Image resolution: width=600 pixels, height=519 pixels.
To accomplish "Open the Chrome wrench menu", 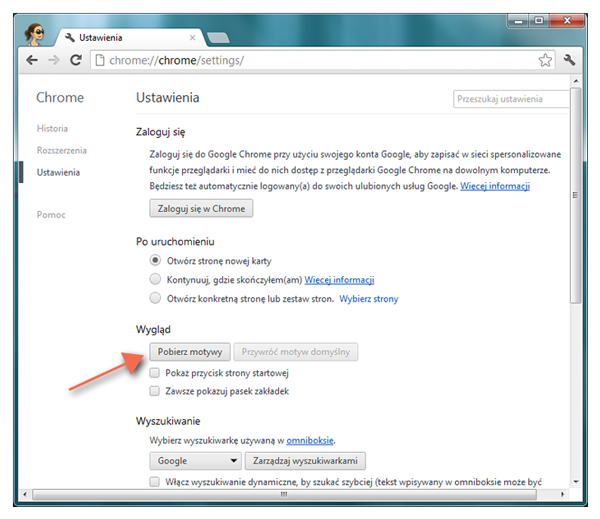I will pos(569,61).
